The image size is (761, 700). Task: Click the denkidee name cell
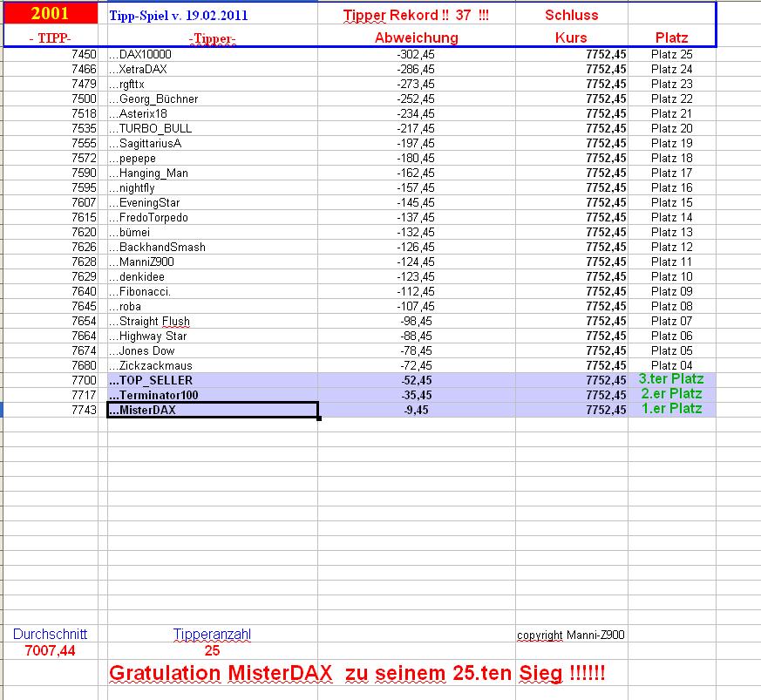point(212,276)
